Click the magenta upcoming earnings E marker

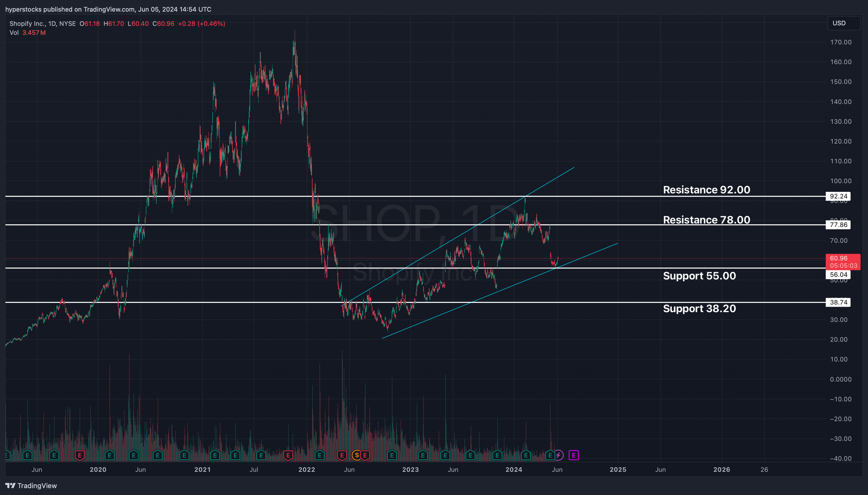point(573,455)
